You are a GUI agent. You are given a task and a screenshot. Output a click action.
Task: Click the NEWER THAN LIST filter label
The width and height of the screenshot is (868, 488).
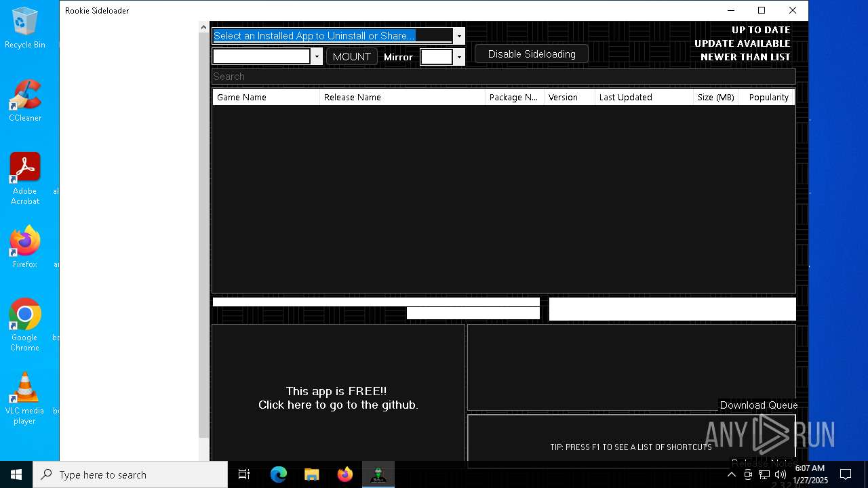pyautogui.click(x=745, y=57)
